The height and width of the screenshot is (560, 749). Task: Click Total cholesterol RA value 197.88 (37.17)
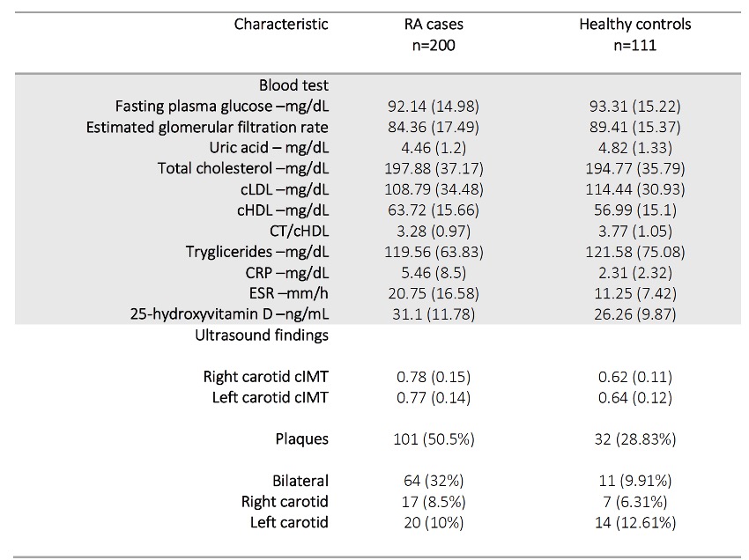click(434, 167)
